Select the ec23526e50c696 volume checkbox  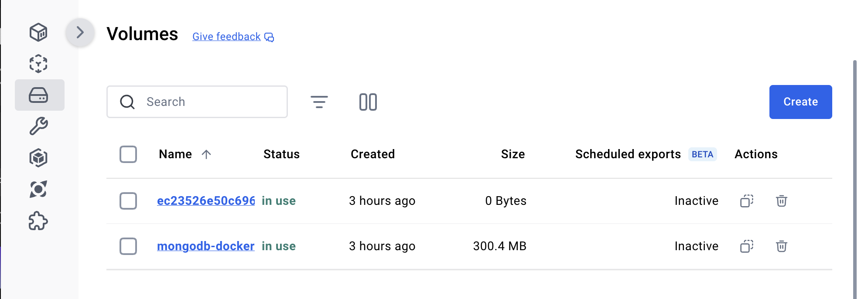click(128, 201)
